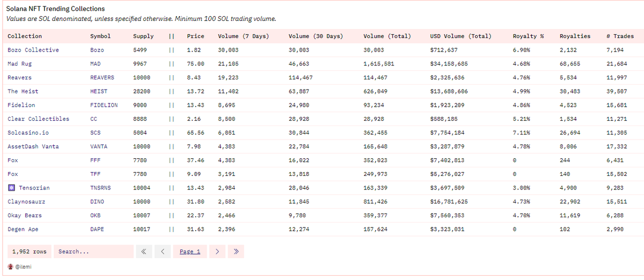Select Solcasino.io royalty 7.11% cell

tap(522, 132)
